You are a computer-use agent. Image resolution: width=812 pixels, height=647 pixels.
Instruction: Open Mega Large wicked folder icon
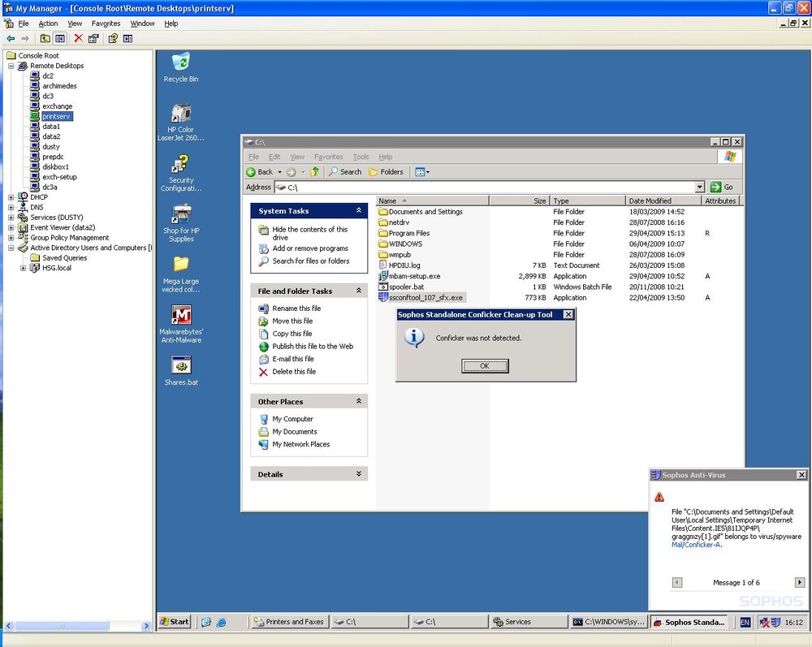(181, 274)
